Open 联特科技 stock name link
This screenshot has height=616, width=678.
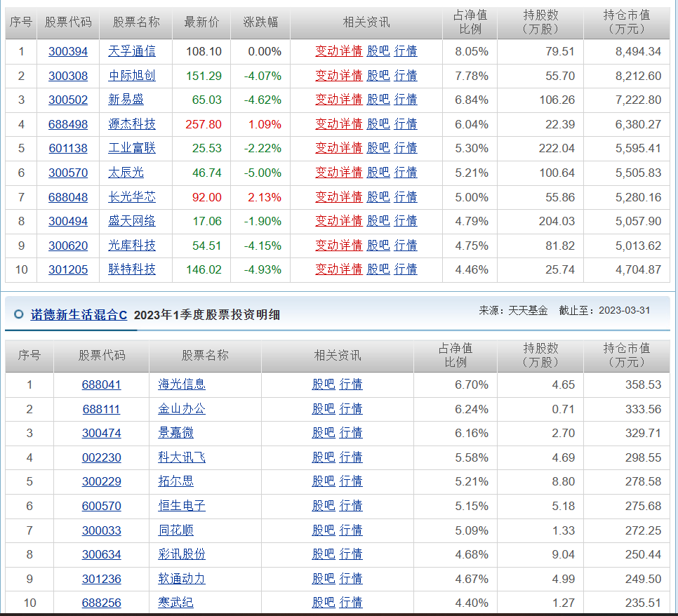132,269
